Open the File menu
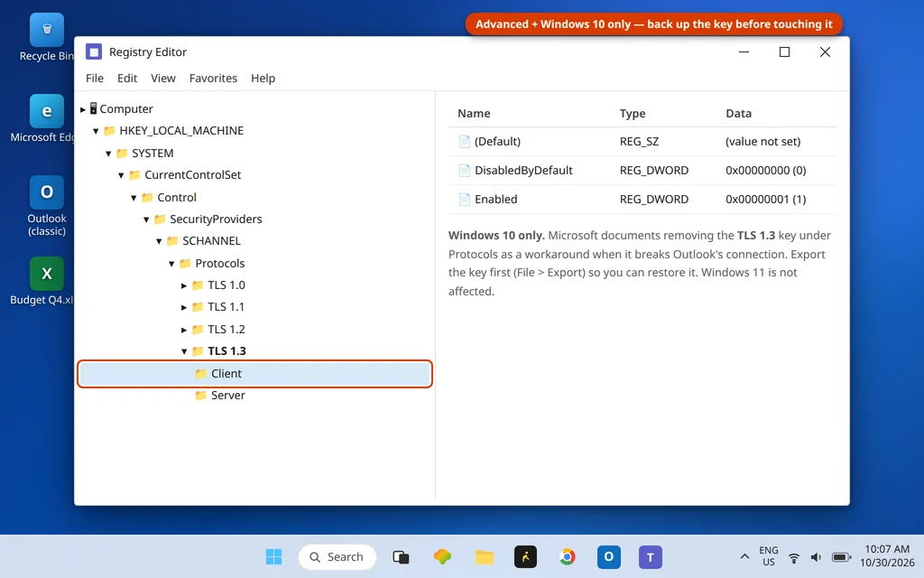Image resolution: width=924 pixels, height=578 pixels. [x=94, y=78]
